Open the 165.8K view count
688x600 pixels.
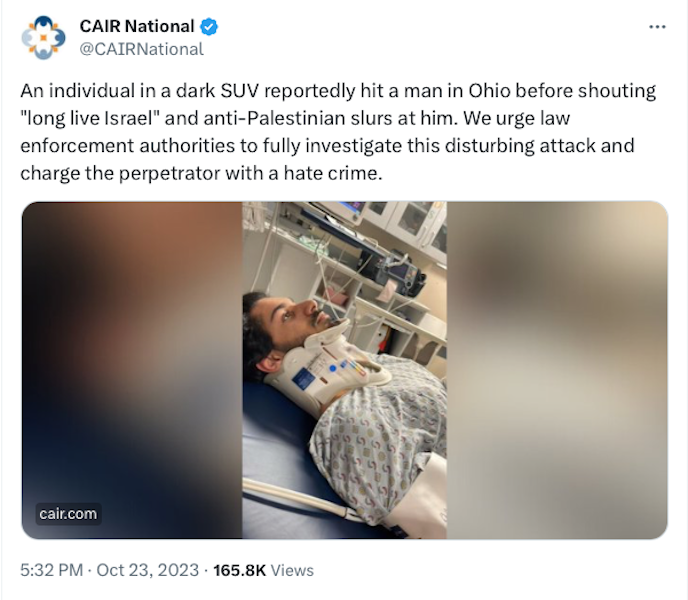click(240, 570)
